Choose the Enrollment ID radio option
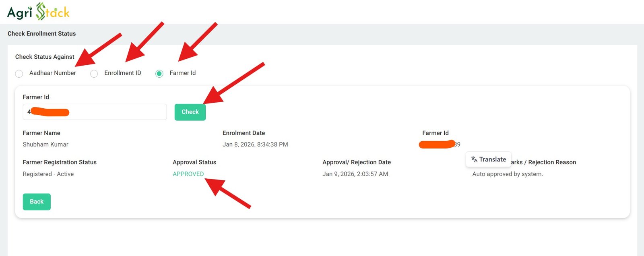The width and height of the screenshot is (644, 256). tap(94, 74)
